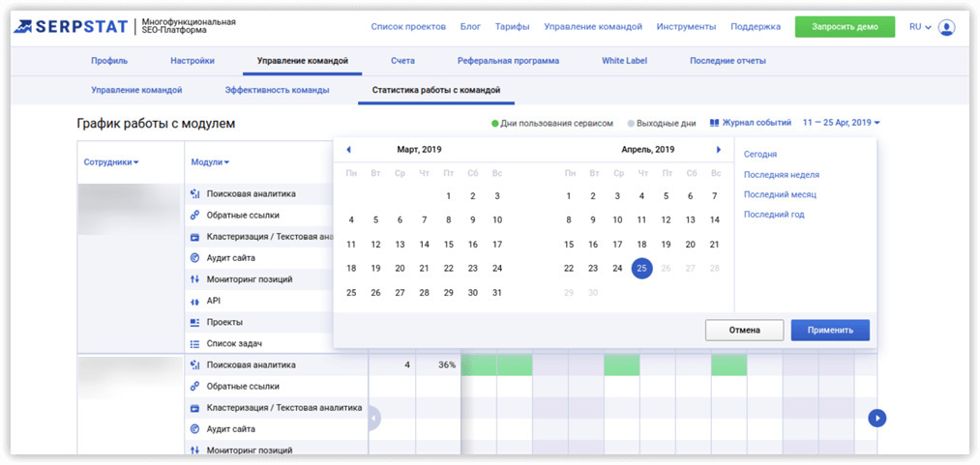Select April 25 in the calendar
This screenshot has height=465, width=980.
click(x=641, y=268)
